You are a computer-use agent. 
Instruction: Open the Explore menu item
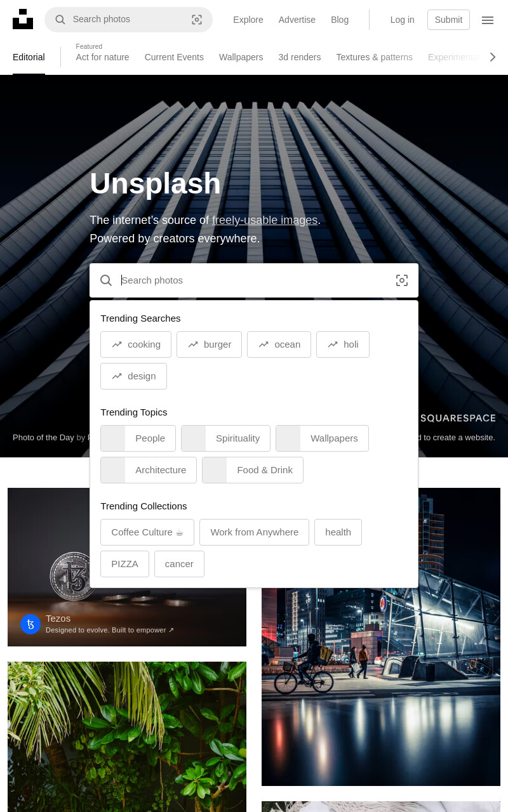248,20
